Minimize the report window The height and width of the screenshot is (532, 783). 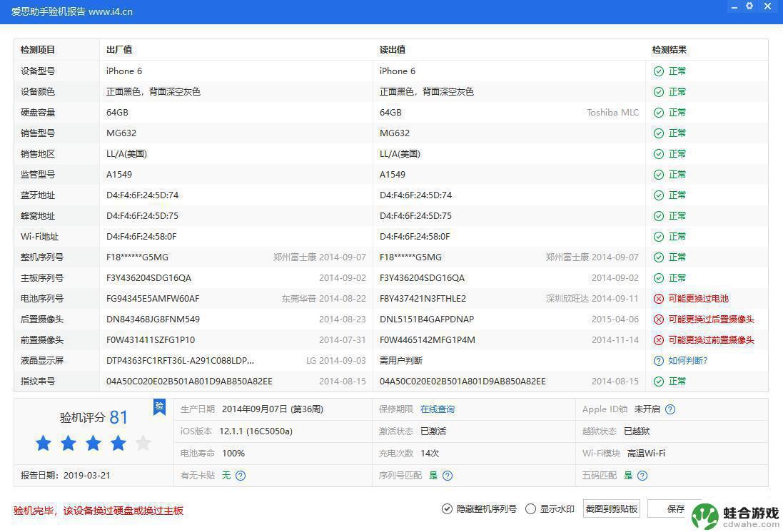coord(734,7)
